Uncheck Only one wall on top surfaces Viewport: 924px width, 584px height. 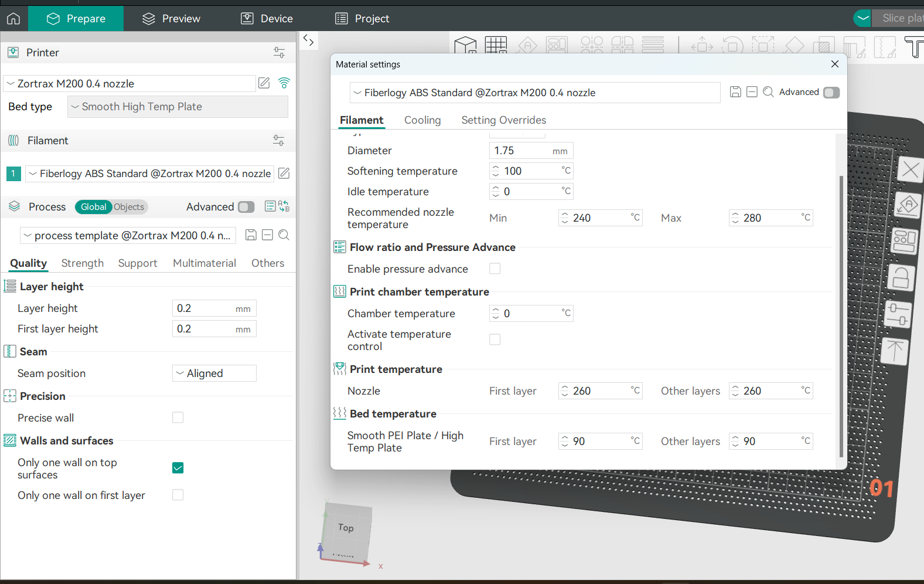click(x=178, y=468)
